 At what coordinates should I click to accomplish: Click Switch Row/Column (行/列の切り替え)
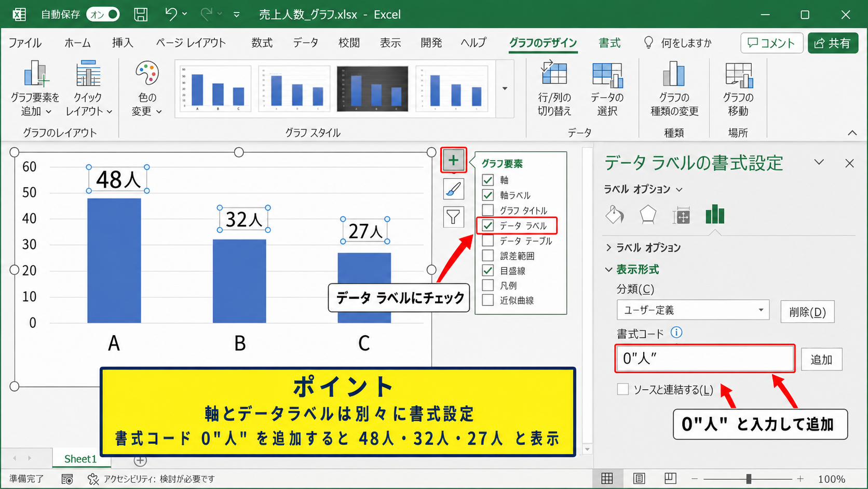pyautogui.click(x=554, y=88)
